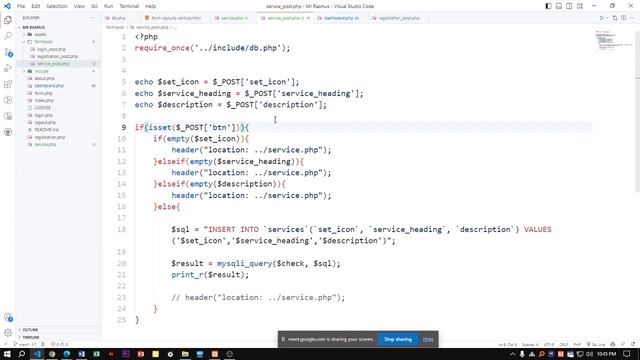This screenshot has height=360, width=640.
Task: Click the Ln/Col cursor position indicator
Action: click(x=507, y=345)
